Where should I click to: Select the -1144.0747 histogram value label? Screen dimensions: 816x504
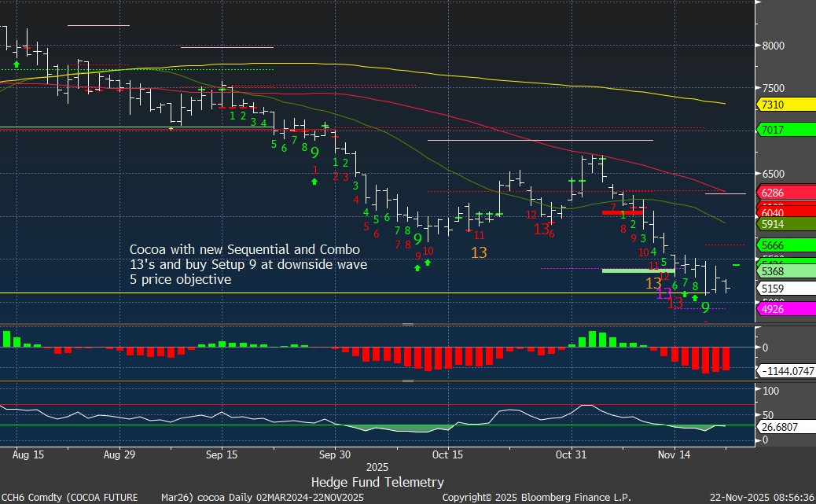click(784, 370)
